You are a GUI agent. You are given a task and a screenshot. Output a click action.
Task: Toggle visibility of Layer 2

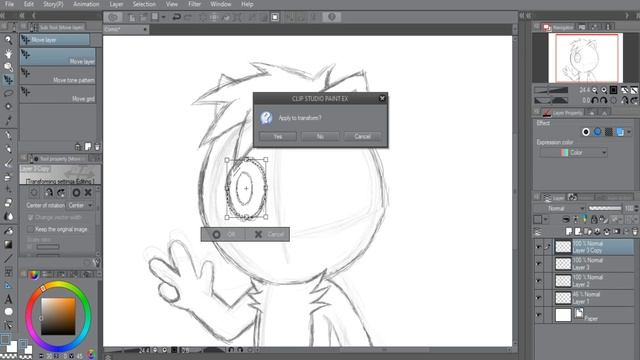click(x=539, y=281)
